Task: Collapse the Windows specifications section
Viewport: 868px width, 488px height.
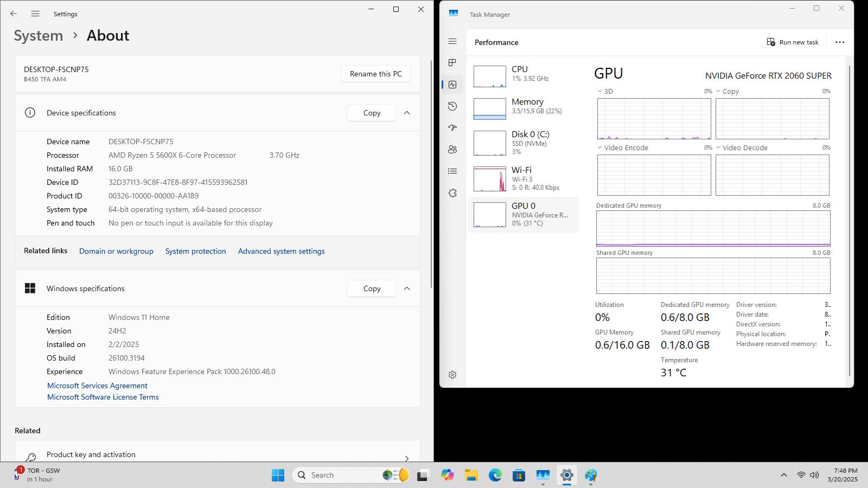Action: (407, 288)
